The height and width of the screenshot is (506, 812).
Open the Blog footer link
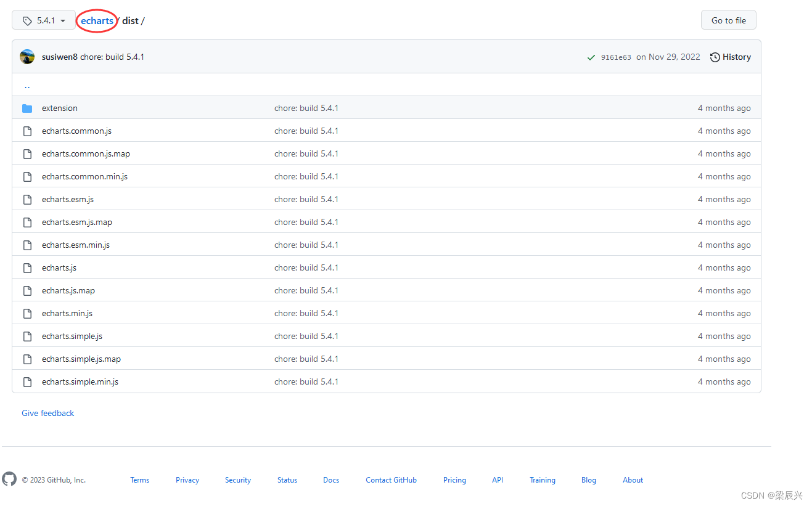[x=589, y=480]
